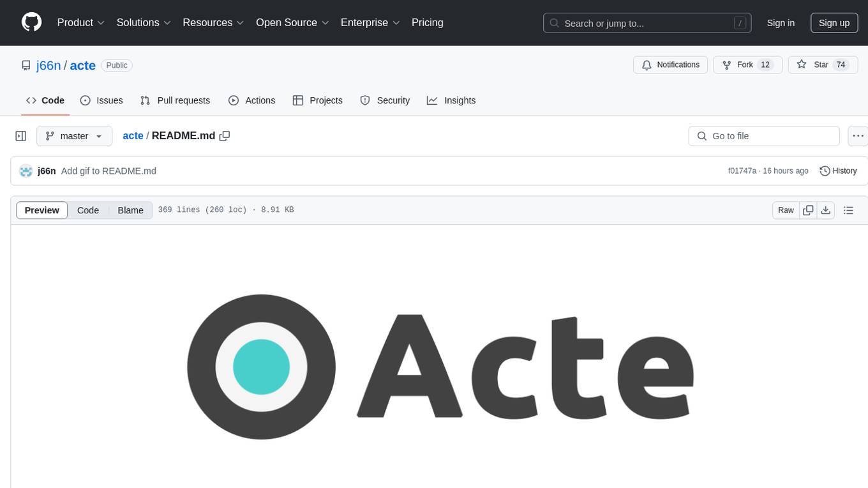Image resolution: width=868 pixels, height=488 pixels.
Task: Switch to the Projects tab
Action: coord(318,100)
